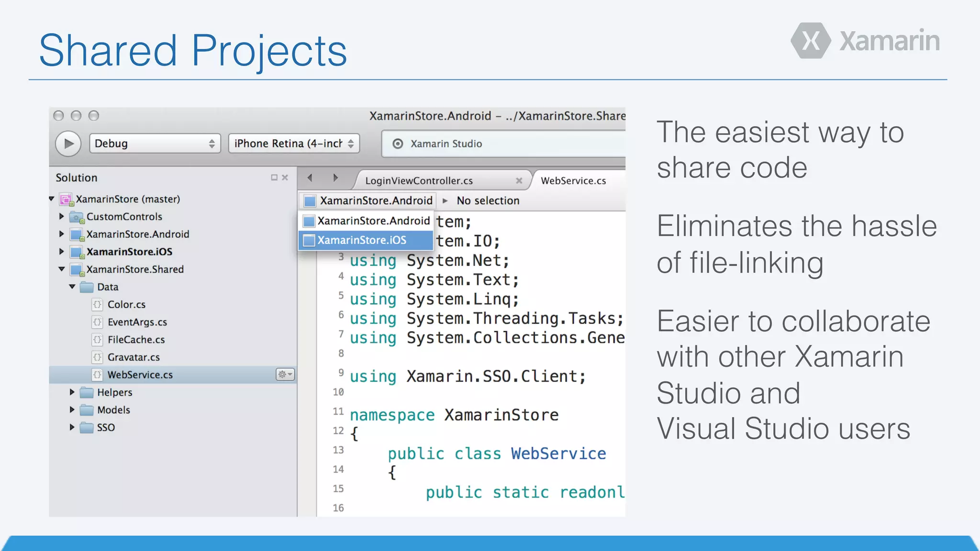This screenshot has width=980, height=551.
Task: Click the Xamarin Studio status circle icon
Action: click(398, 144)
